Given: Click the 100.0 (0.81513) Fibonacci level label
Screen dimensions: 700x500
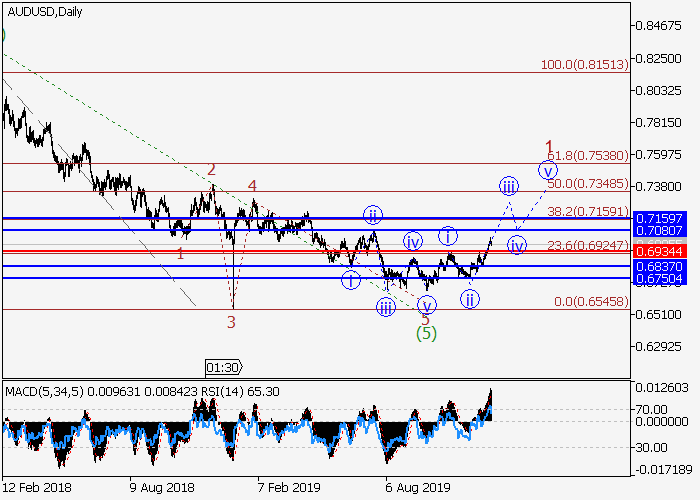Looking at the screenshot, I should 584,65.
